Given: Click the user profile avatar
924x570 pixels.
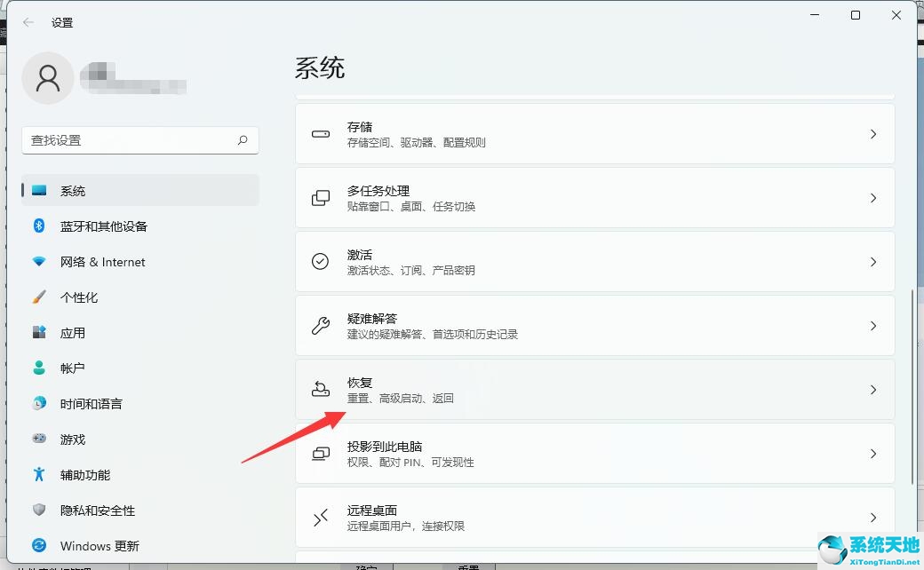Looking at the screenshot, I should (48, 78).
